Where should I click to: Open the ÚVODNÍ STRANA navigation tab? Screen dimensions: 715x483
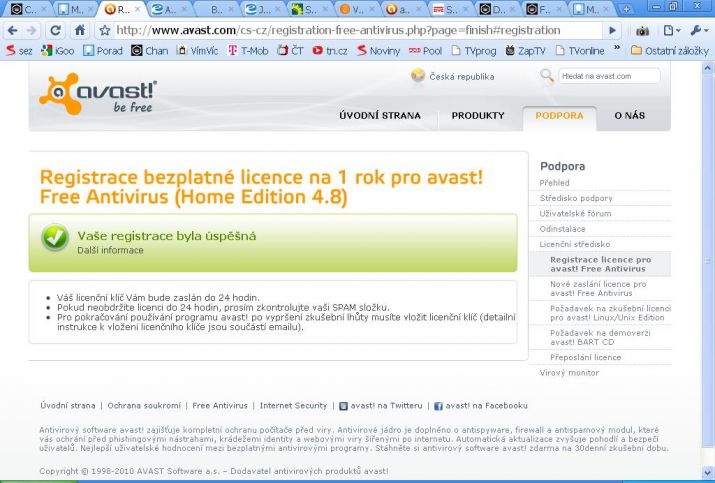click(380, 115)
